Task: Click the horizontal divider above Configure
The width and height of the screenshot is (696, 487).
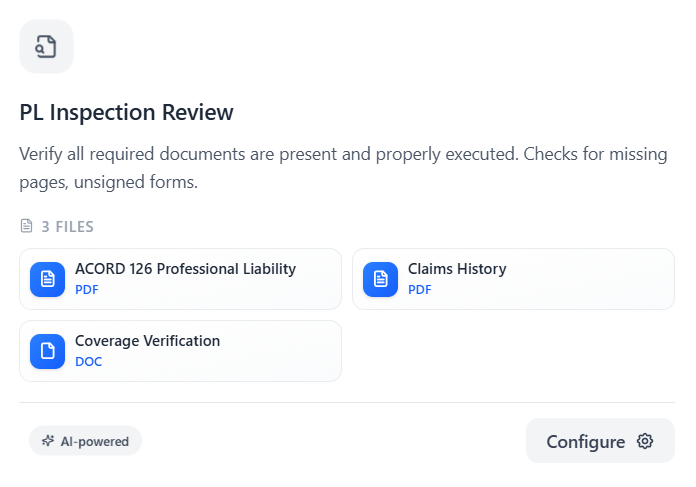Action: [x=347, y=403]
